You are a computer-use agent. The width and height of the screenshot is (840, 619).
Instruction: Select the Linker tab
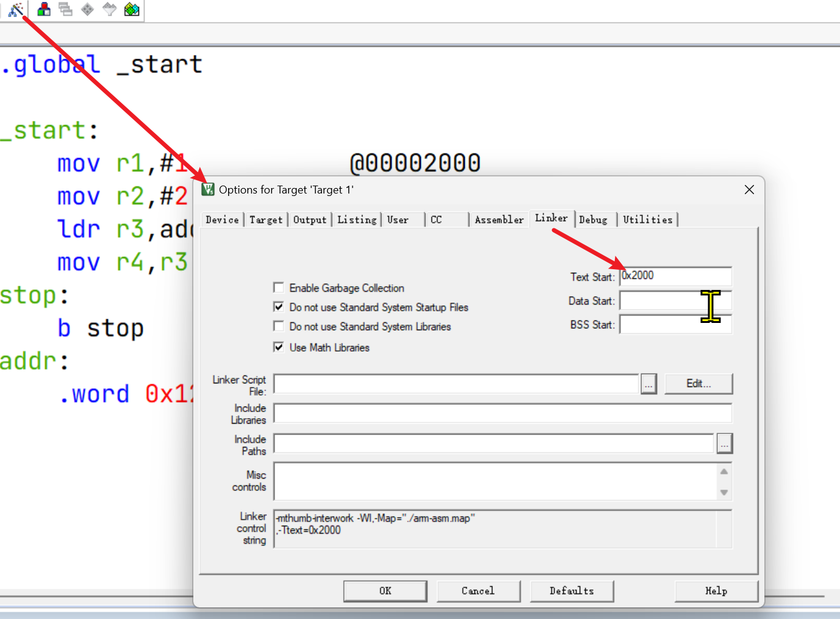pos(551,218)
